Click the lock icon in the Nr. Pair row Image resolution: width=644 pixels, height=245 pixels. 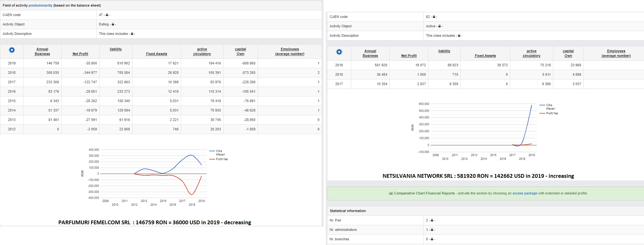pyautogui.click(x=432, y=220)
